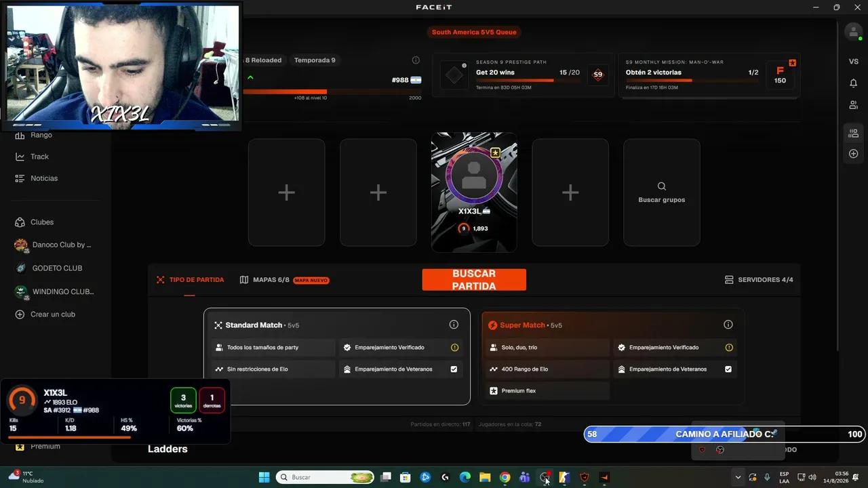The image size is (868, 488).
Task: Click the Obtén 2 victorias progress bar
Action: (x=692, y=80)
